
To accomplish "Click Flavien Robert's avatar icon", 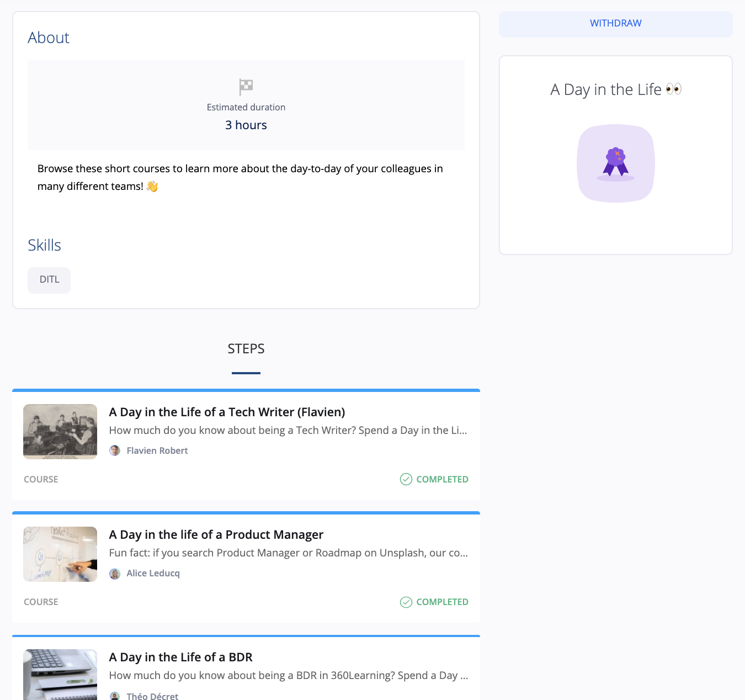I will [x=115, y=450].
